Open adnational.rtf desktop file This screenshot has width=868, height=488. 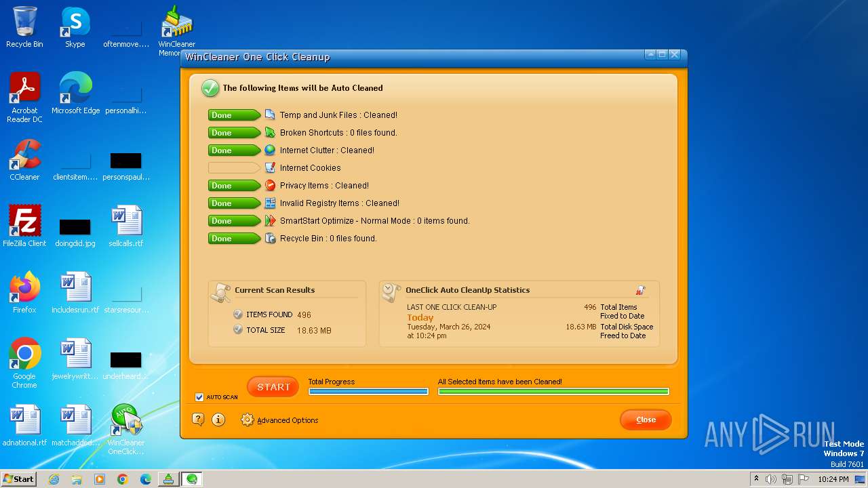[24, 426]
